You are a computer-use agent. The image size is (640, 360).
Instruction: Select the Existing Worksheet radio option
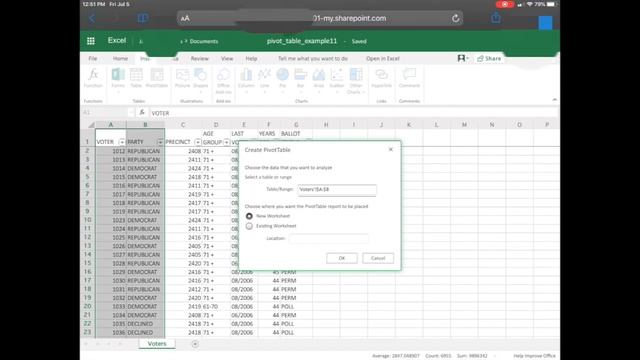coord(249,226)
